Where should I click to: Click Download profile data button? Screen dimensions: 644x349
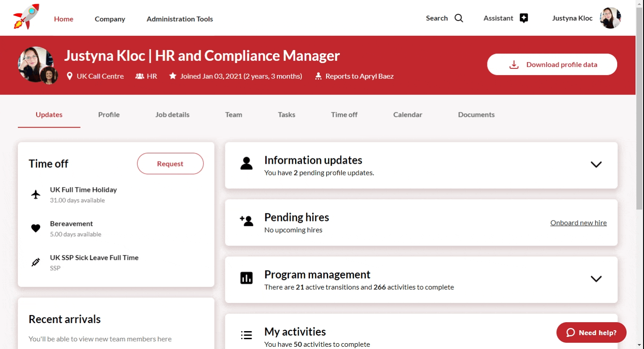(x=552, y=64)
